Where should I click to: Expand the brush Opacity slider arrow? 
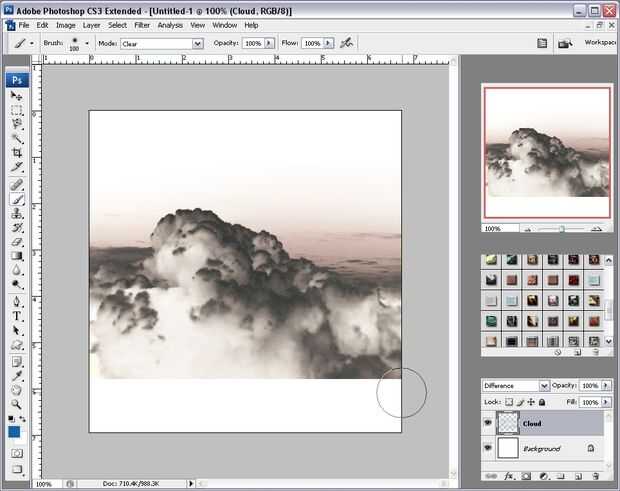point(270,44)
